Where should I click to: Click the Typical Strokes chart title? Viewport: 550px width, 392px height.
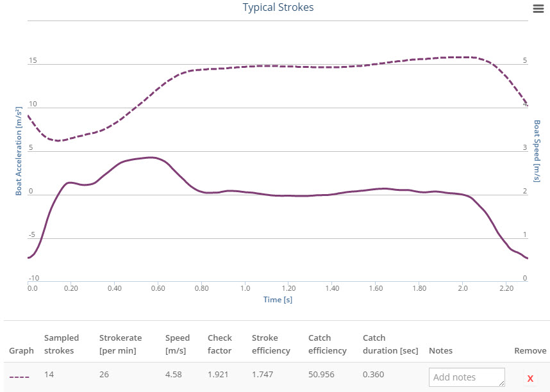click(x=278, y=8)
